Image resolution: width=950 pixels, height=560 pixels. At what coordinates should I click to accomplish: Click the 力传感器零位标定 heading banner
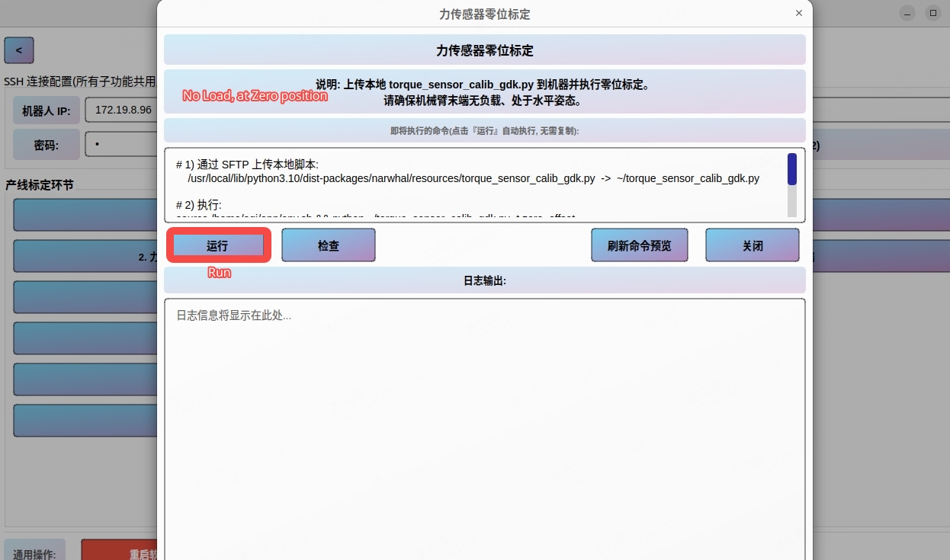(x=485, y=50)
